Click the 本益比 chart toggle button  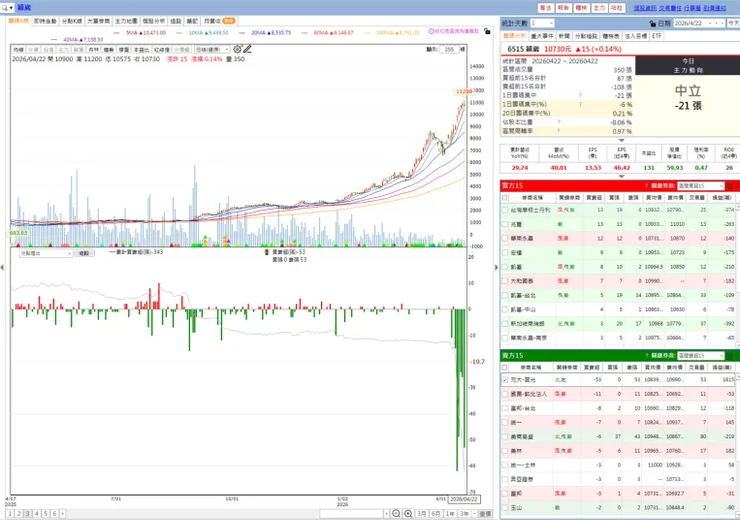[x=141, y=50]
